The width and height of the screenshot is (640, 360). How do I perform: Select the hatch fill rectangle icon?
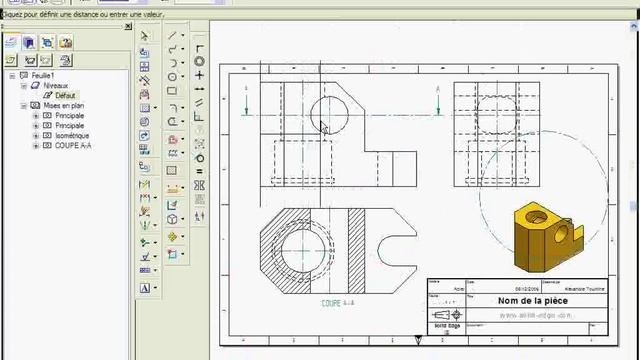172,170
